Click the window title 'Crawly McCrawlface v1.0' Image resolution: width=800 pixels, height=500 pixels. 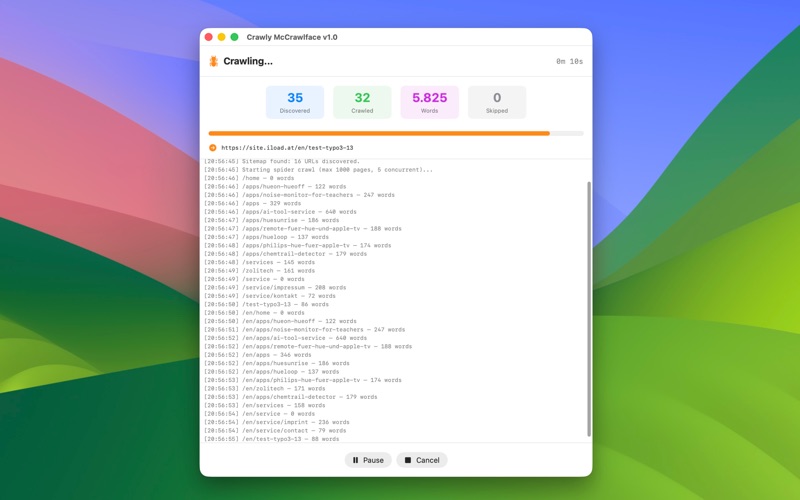coord(292,37)
